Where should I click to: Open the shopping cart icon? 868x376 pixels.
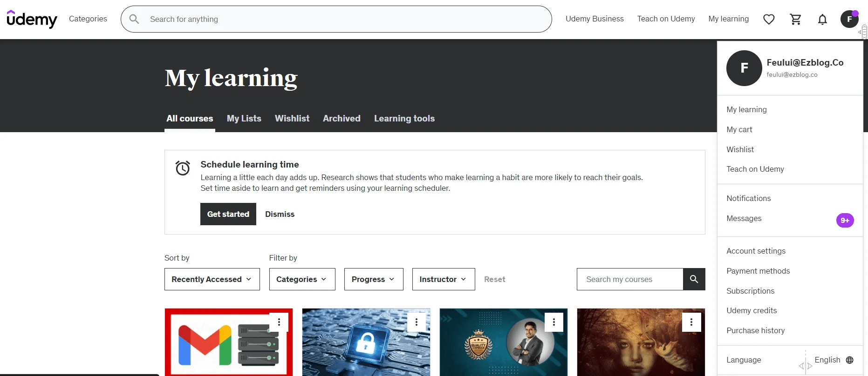tap(796, 19)
